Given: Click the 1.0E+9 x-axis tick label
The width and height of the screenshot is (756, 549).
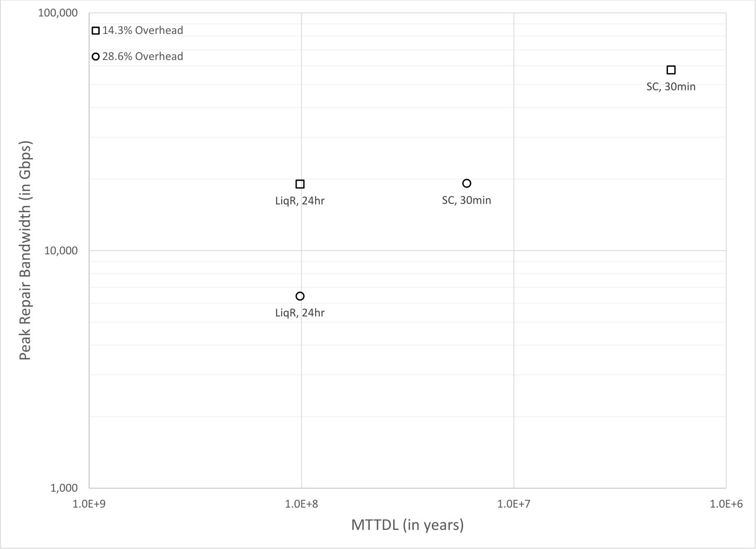Looking at the screenshot, I should [89, 503].
